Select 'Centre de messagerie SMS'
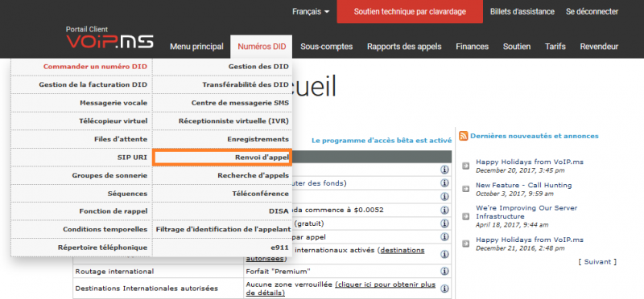644x299 pixels. (222, 103)
